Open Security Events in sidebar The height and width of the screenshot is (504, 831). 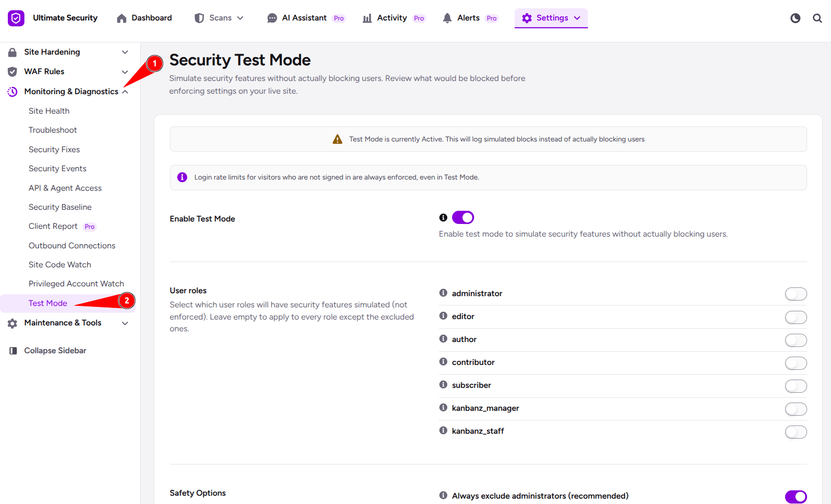tap(57, 169)
